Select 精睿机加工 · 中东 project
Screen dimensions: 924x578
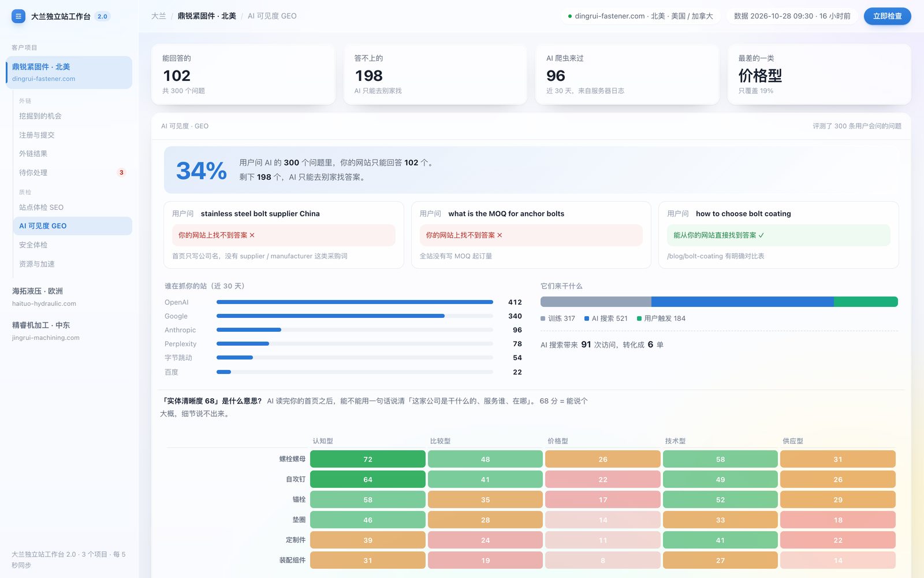[69, 331]
